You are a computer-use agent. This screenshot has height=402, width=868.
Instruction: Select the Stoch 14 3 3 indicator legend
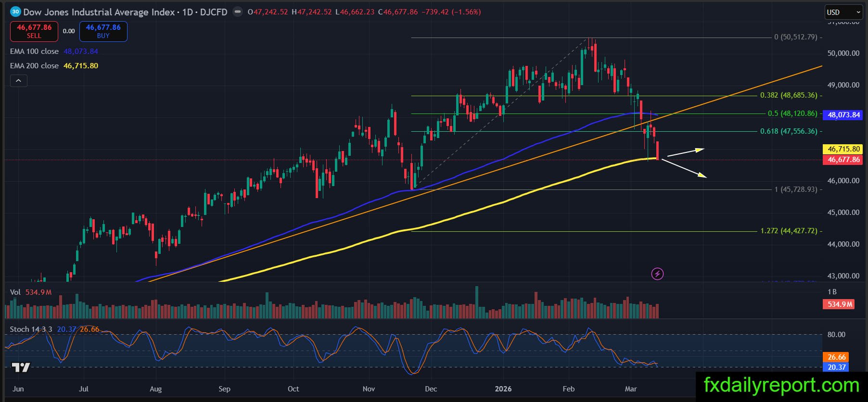coord(31,329)
